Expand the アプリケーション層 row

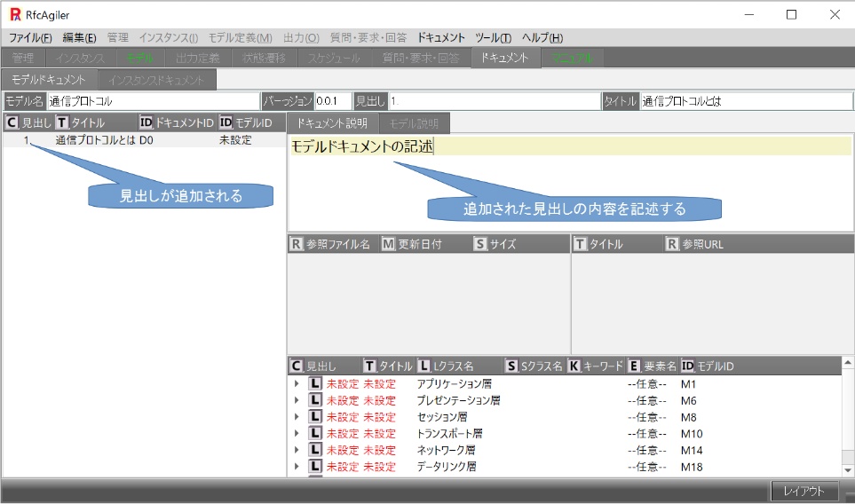[x=297, y=383]
